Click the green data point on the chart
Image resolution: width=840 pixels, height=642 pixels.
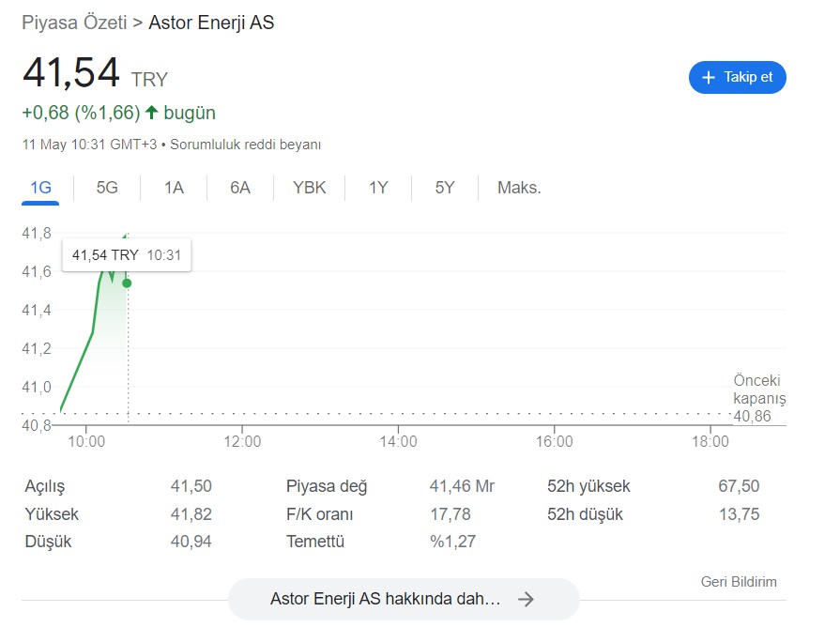point(127,283)
